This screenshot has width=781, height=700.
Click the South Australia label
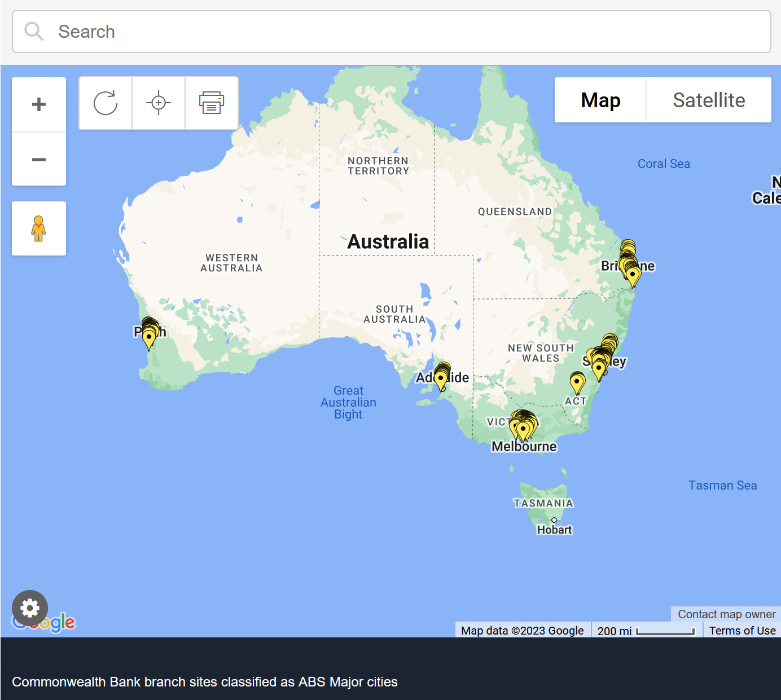click(x=394, y=314)
